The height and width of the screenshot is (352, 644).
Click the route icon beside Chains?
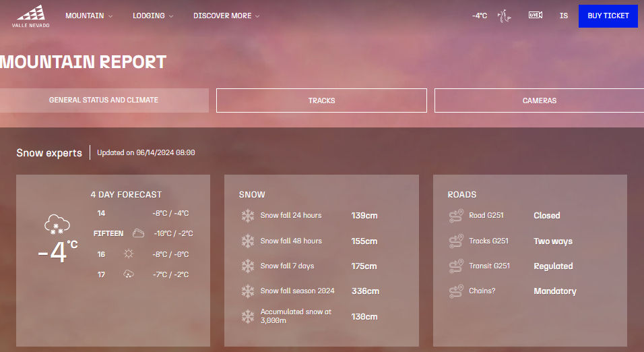click(456, 291)
